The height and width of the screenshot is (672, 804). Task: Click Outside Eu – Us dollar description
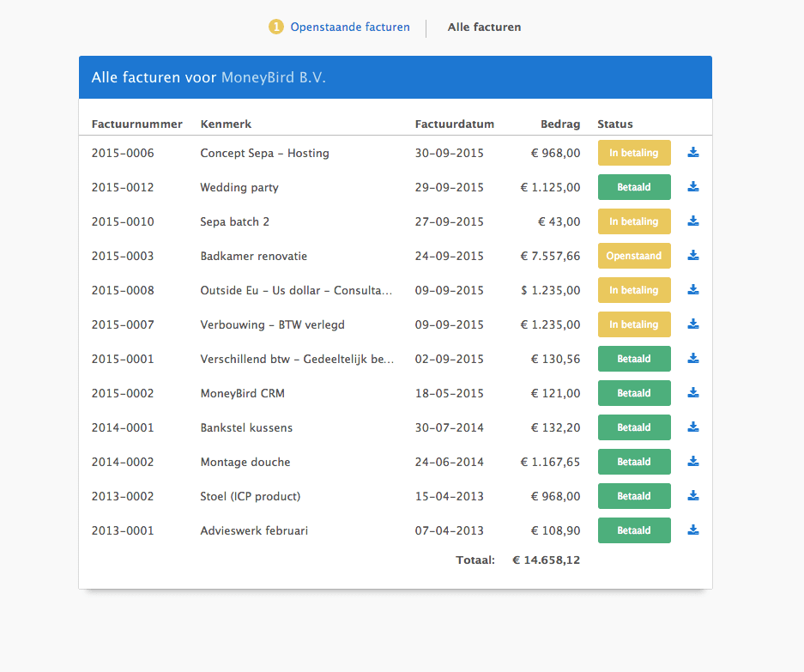coord(296,290)
